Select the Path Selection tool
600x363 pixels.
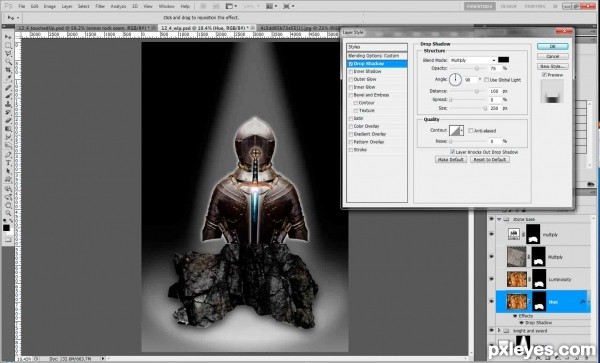8,171
